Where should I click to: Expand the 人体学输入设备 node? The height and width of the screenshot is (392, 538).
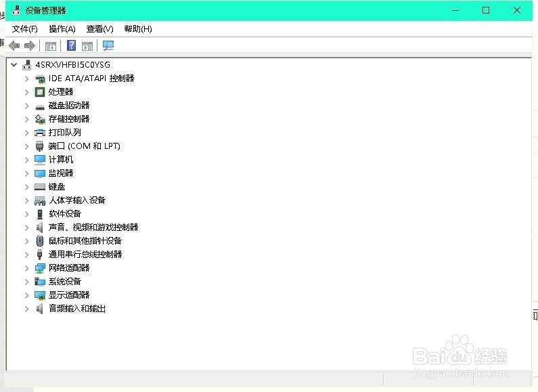[27, 200]
